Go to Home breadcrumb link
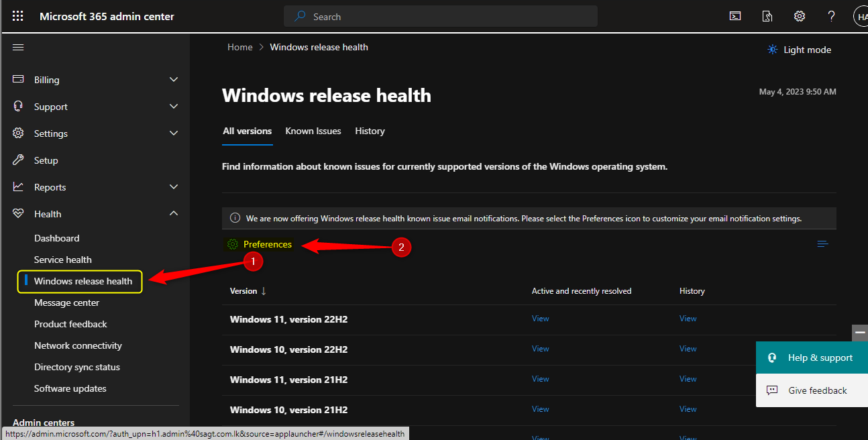The width and height of the screenshot is (868, 440). pyautogui.click(x=240, y=47)
